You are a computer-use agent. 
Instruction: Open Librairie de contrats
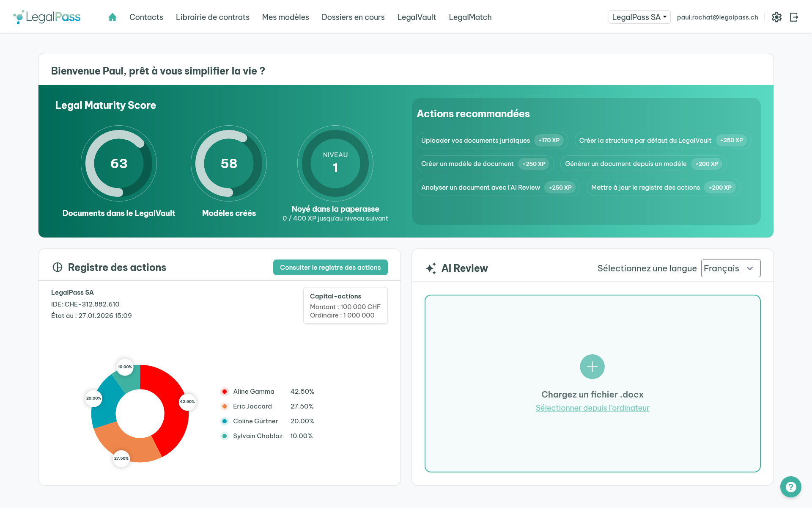(x=213, y=17)
